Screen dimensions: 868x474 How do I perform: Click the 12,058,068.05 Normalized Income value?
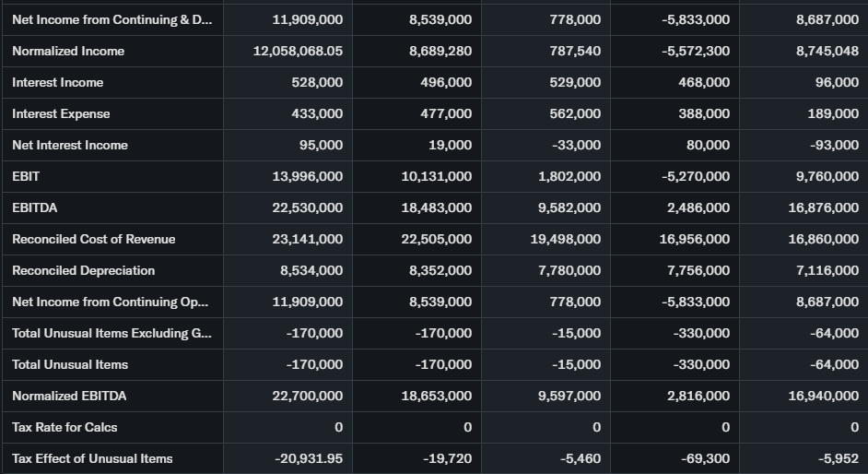click(x=298, y=52)
